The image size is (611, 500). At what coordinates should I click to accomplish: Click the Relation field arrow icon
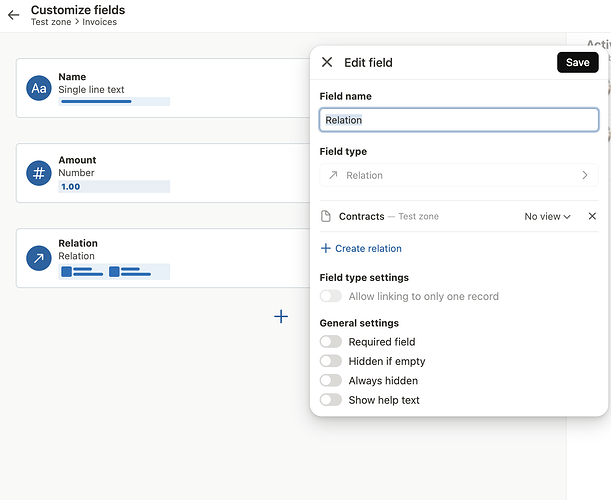pyautogui.click(x=39, y=258)
